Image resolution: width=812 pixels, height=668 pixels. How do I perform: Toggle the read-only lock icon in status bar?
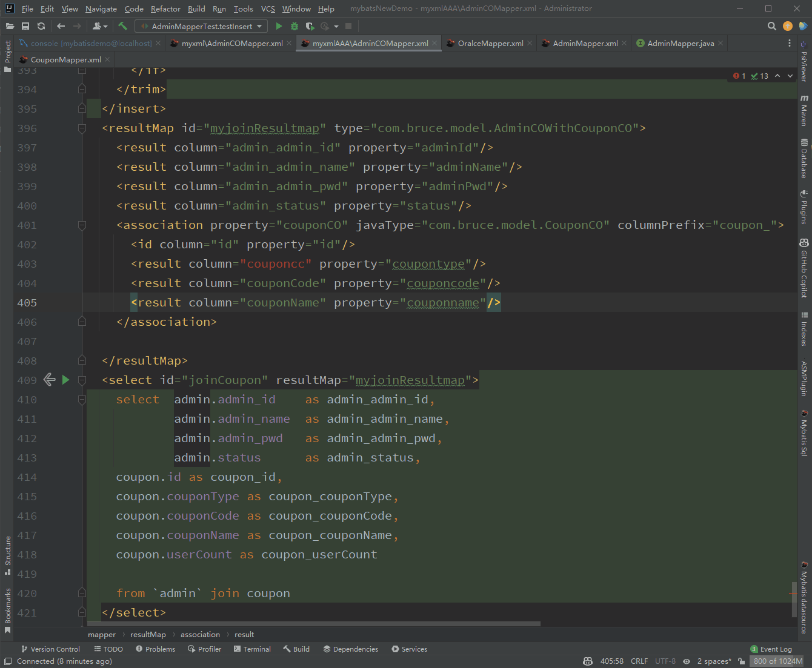tap(741, 661)
